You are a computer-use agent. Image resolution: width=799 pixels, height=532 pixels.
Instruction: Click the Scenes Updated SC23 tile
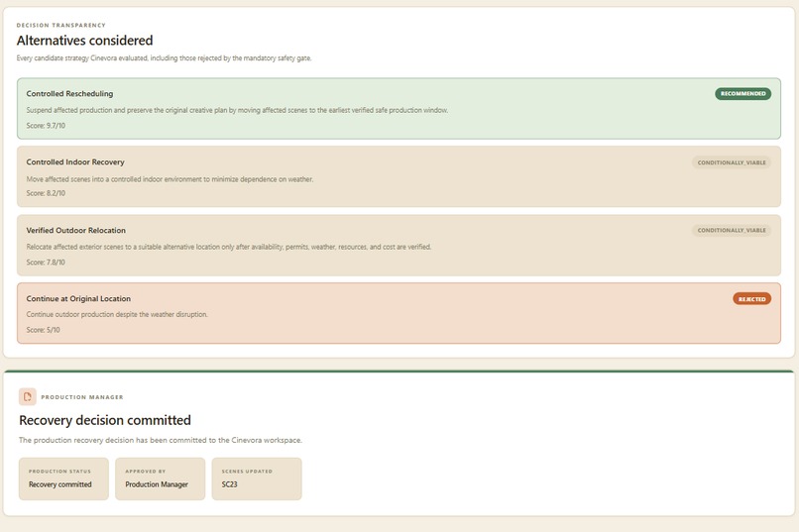[x=257, y=479]
